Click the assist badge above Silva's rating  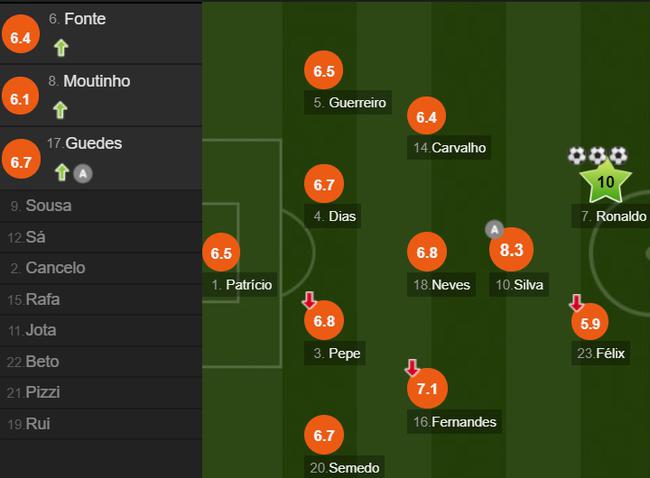coord(494,229)
